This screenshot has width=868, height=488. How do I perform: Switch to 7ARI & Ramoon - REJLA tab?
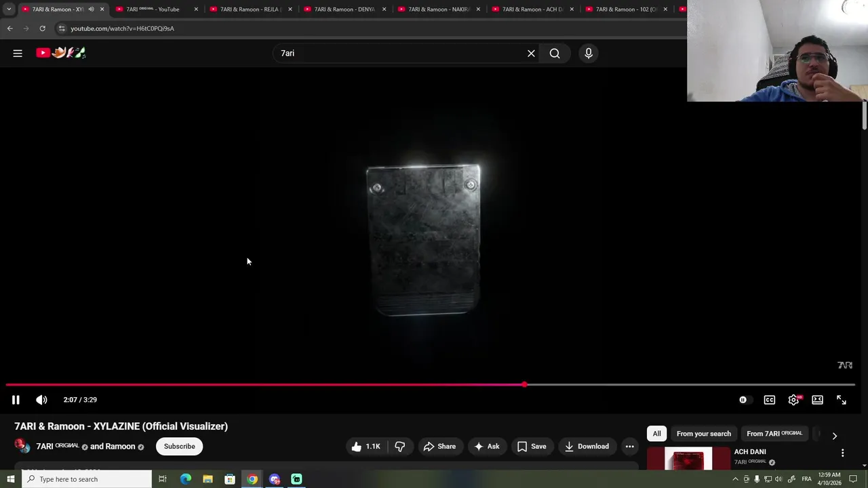tap(250, 9)
